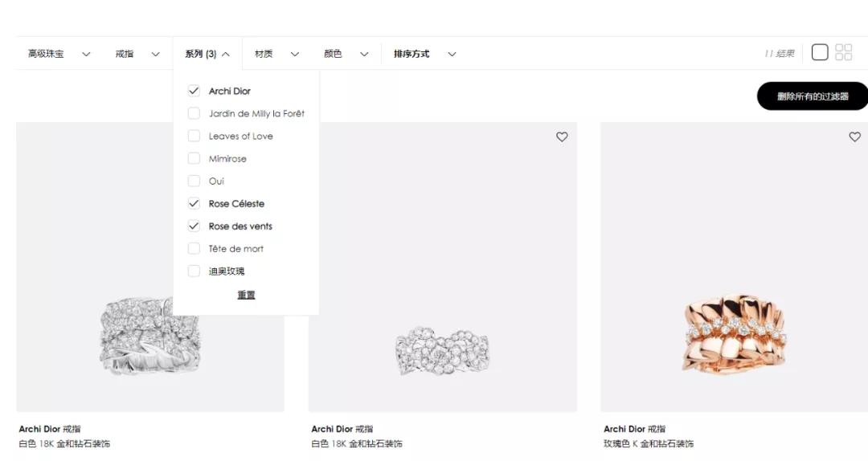Check the Tête de mort checkbox
868x461 pixels.
point(194,248)
